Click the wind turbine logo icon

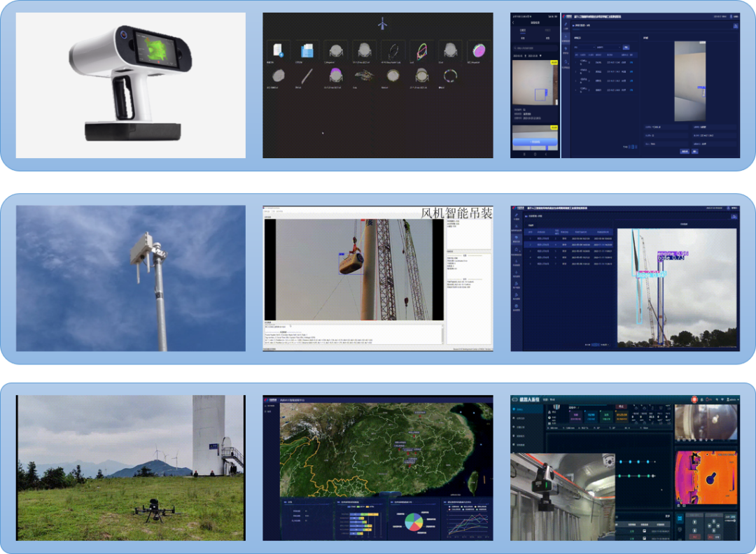pyautogui.click(x=381, y=24)
